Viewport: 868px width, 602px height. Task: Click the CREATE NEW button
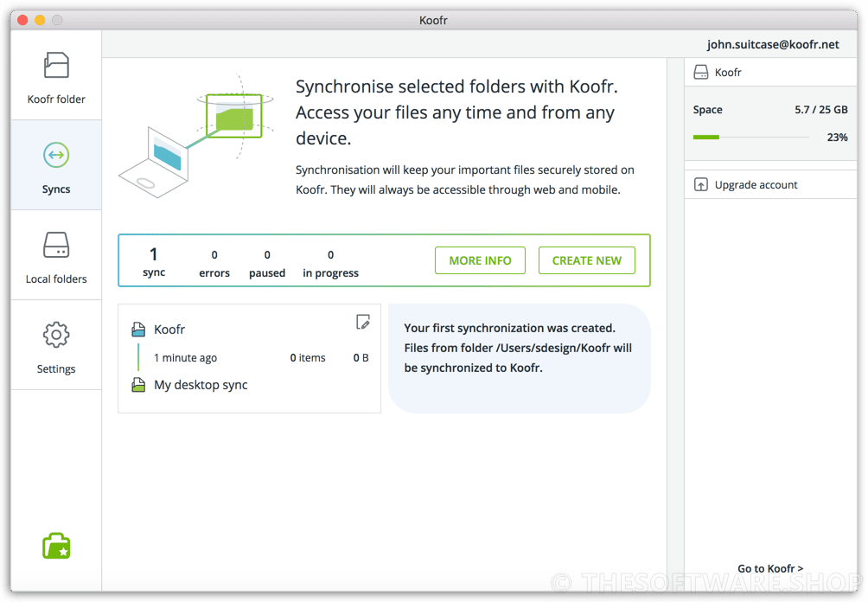point(587,260)
